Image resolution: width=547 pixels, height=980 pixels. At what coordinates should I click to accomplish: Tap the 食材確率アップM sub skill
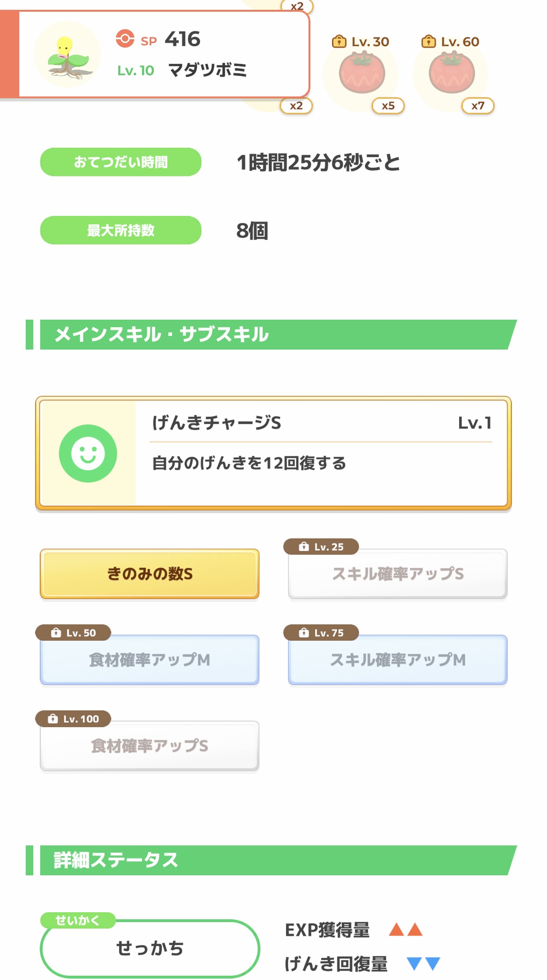coord(150,660)
